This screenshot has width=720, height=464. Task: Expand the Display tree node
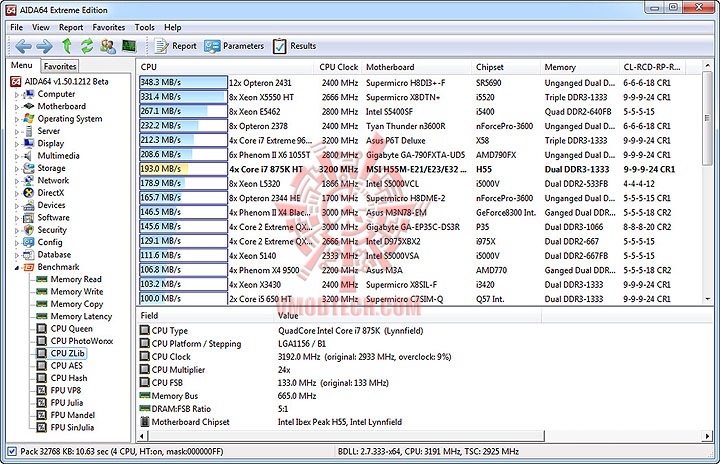17,144
